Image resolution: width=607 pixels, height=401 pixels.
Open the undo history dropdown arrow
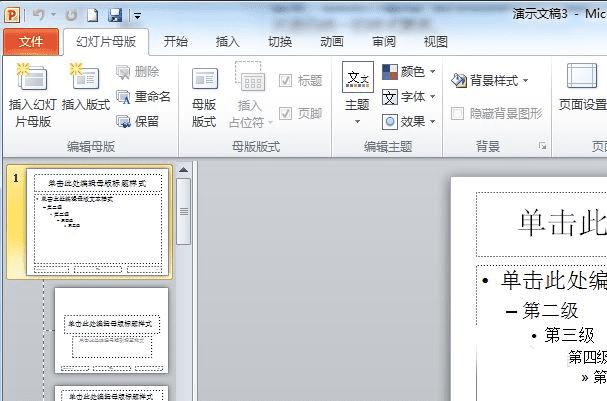53,15
